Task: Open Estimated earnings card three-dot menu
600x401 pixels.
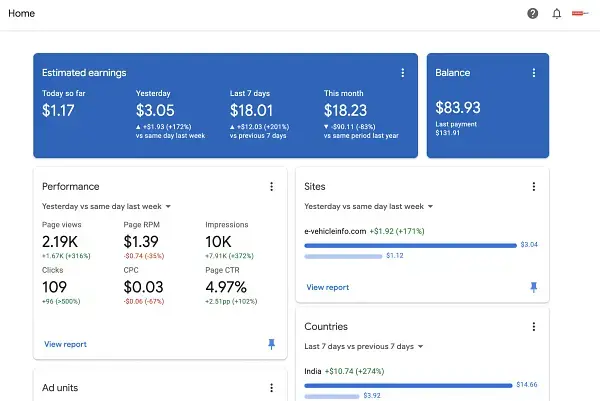Action: click(x=402, y=73)
